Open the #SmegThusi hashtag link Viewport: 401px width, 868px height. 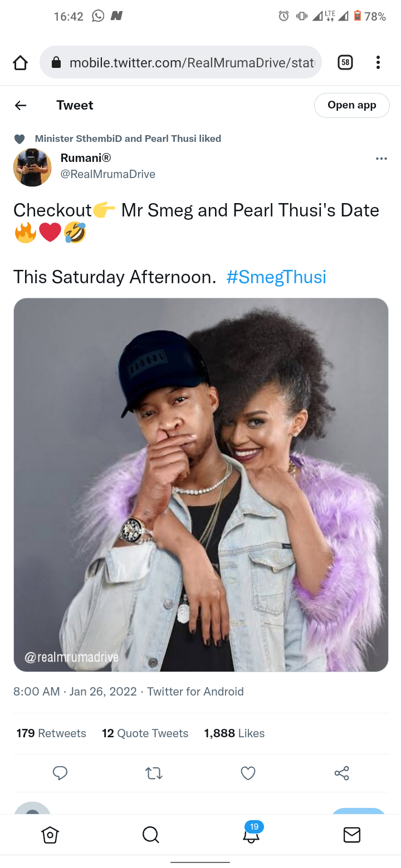(x=276, y=277)
